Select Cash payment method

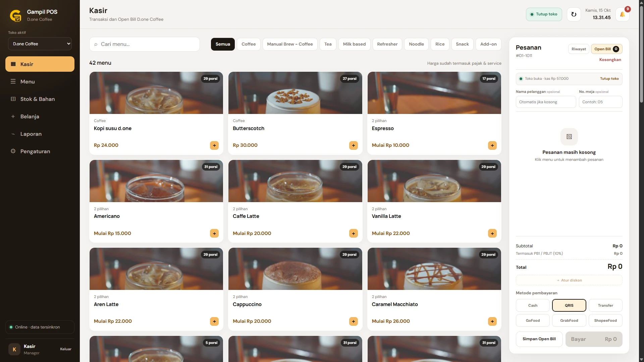click(533, 305)
